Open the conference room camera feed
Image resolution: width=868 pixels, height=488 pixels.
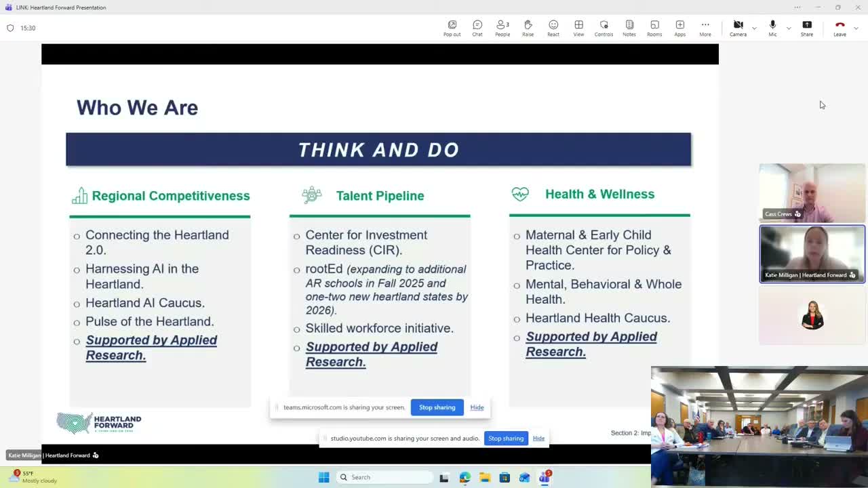pyautogui.click(x=759, y=427)
